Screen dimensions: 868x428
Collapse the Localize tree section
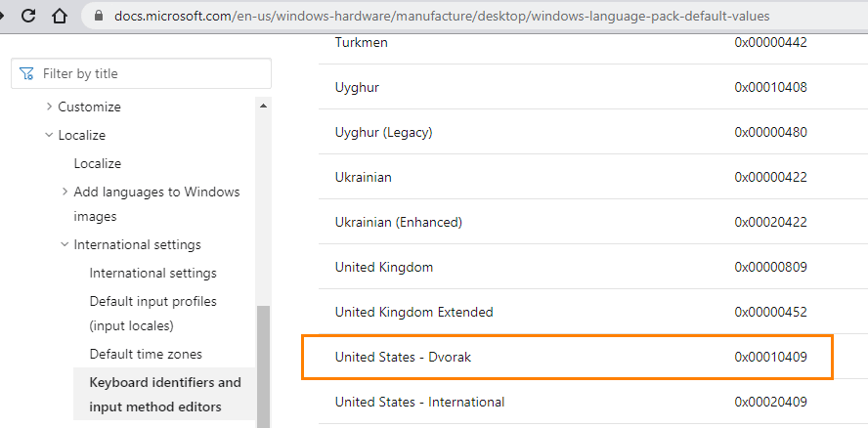click(x=50, y=135)
